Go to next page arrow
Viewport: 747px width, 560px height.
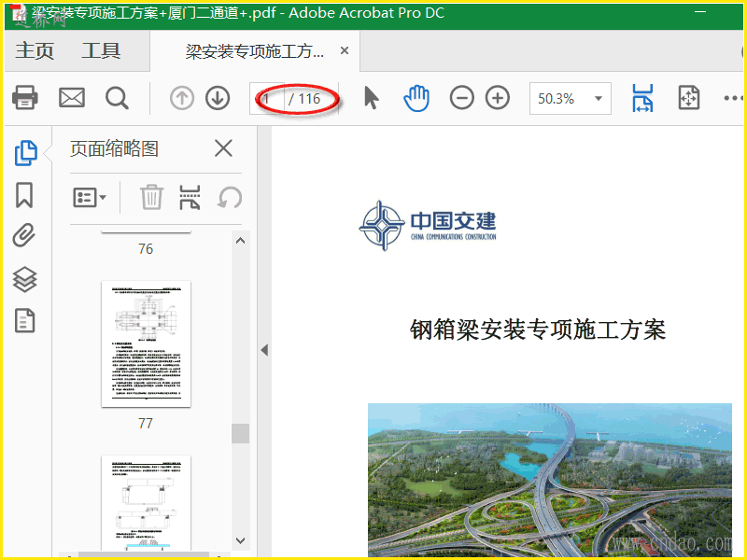tap(218, 99)
